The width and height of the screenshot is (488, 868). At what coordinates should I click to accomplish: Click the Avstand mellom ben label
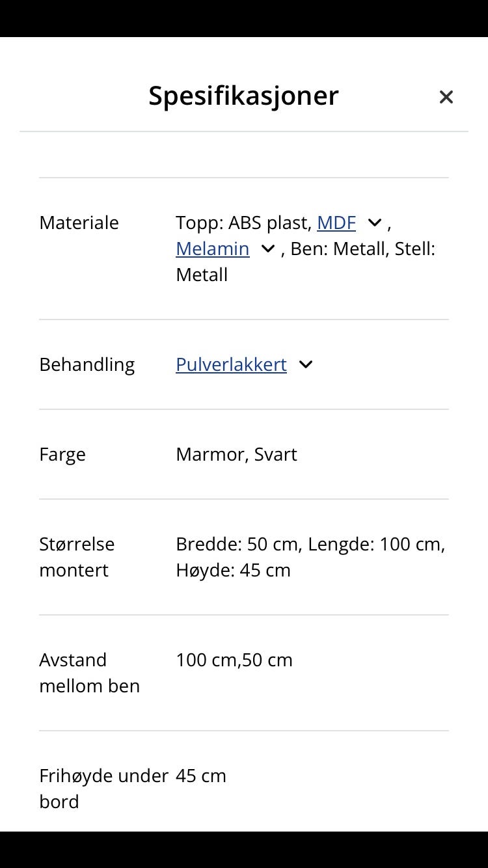click(x=89, y=673)
